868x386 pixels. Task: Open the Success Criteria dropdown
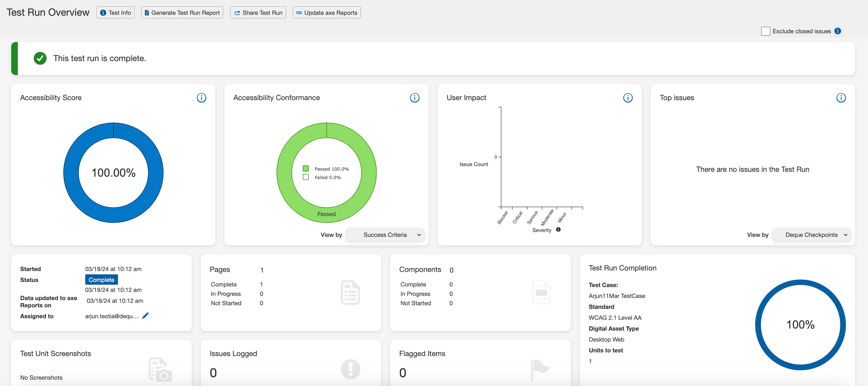coord(385,235)
